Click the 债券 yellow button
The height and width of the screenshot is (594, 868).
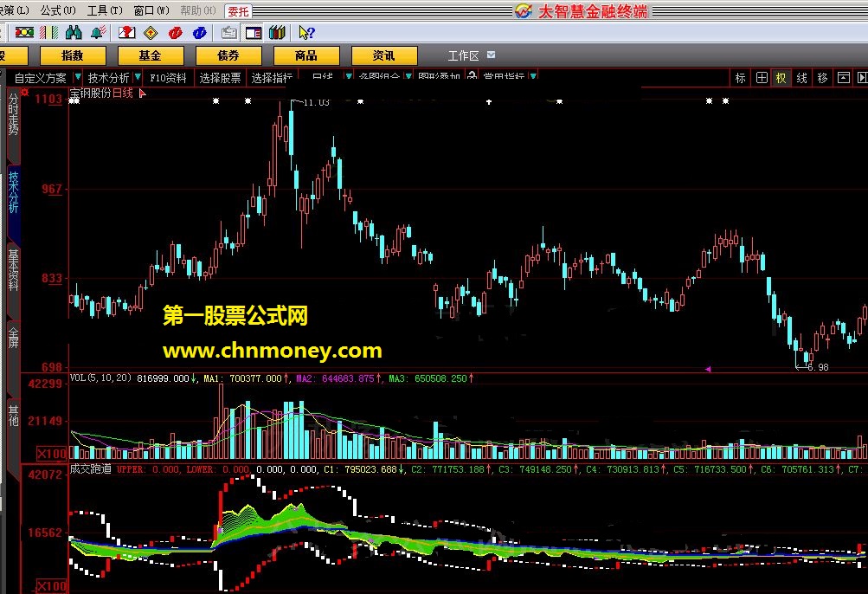[x=228, y=55]
